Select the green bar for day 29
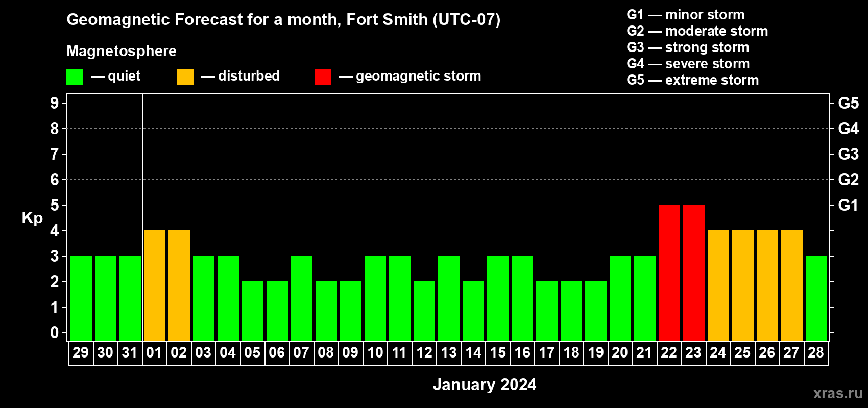This screenshot has width=868, height=408. pyautogui.click(x=81, y=298)
